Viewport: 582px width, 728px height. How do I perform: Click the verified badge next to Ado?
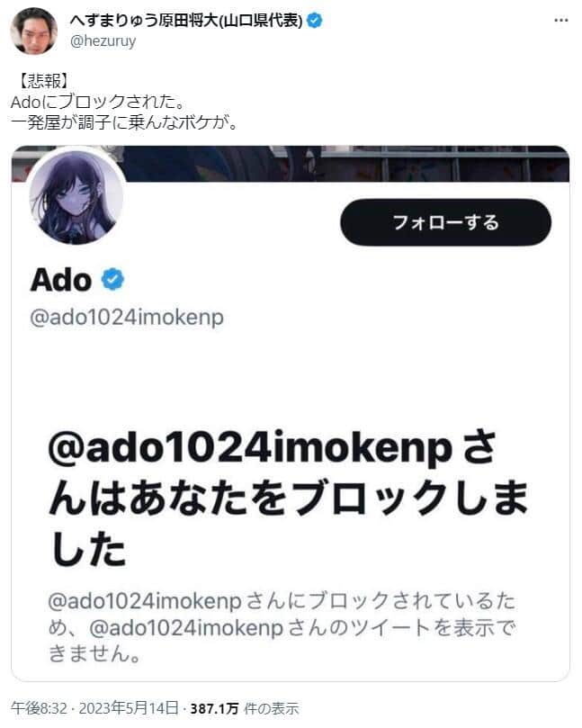click(112, 280)
